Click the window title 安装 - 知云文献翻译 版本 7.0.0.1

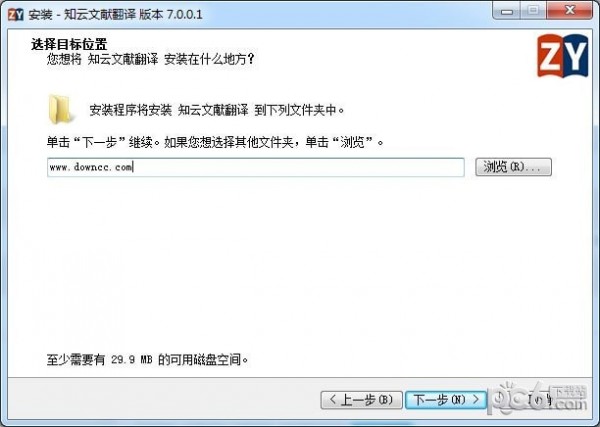(x=116, y=15)
